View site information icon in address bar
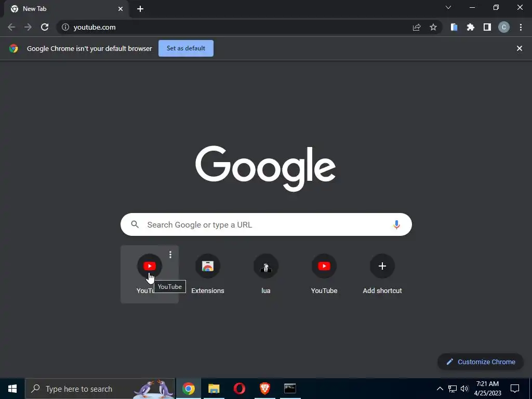The width and height of the screenshot is (532, 399). coord(65,27)
